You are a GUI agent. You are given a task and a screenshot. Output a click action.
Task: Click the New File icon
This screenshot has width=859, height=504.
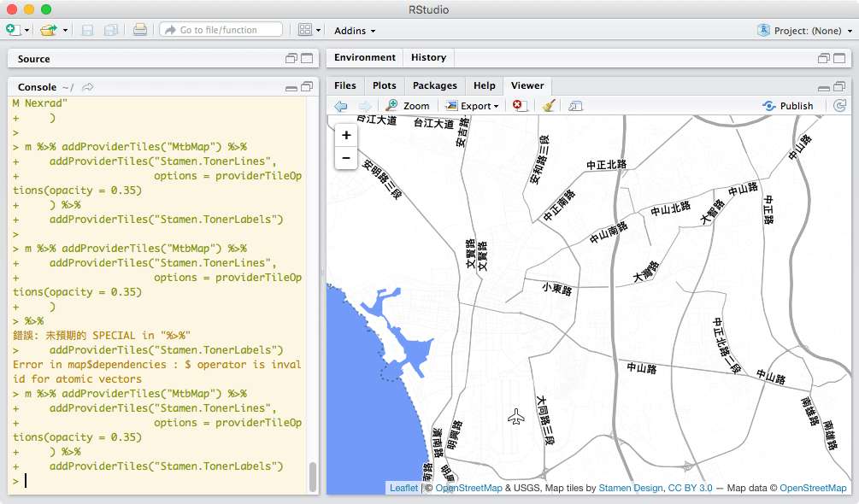pos(12,30)
